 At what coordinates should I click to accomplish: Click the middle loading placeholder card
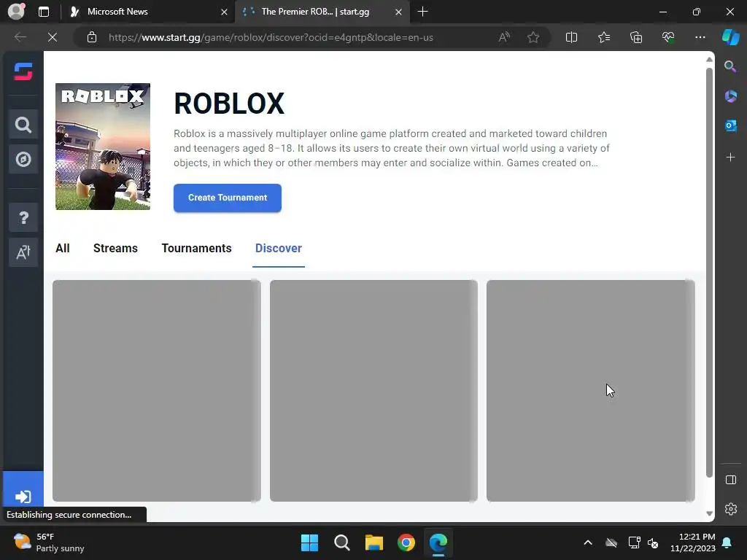(x=373, y=391)
